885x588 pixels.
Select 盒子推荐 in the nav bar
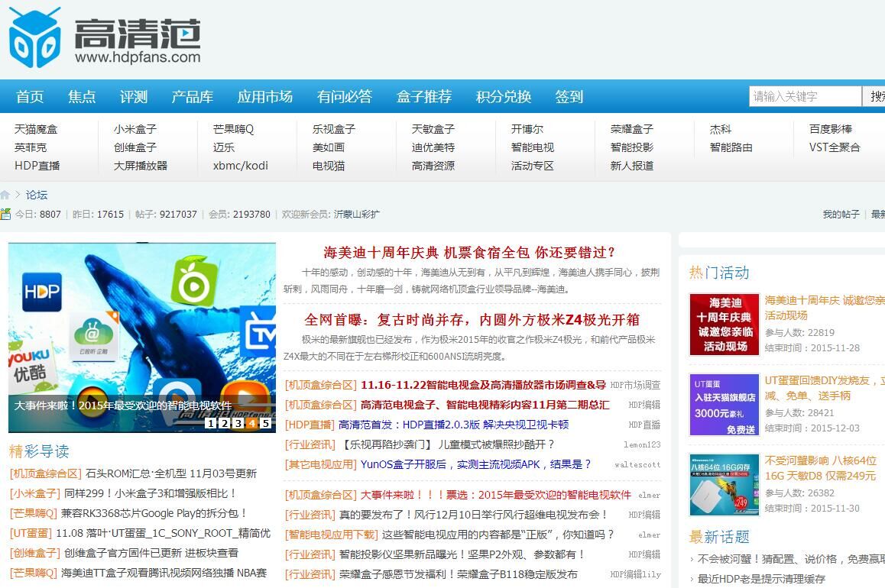(424, 97)
